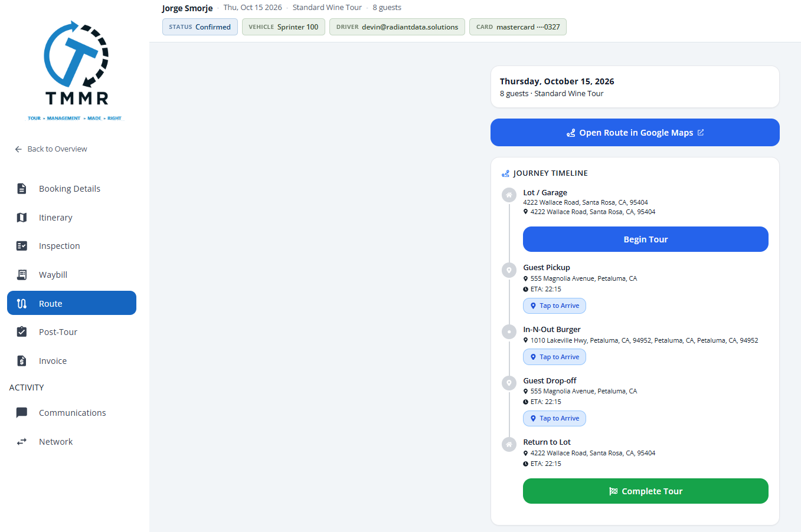Click the Thursday, October 15, 2026 heading
This screenshot has width=801, height=532.
[x=557, y=81]
